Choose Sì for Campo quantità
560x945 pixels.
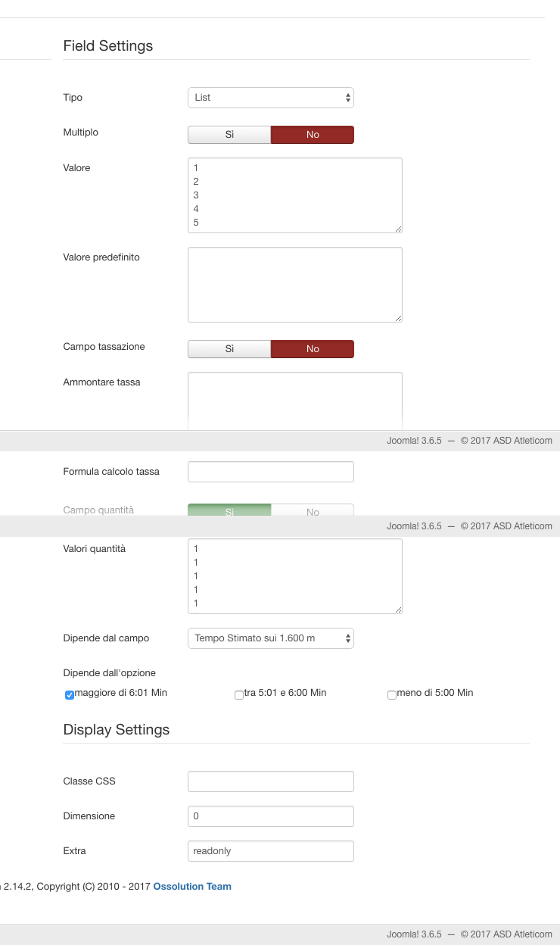[229, 510]
